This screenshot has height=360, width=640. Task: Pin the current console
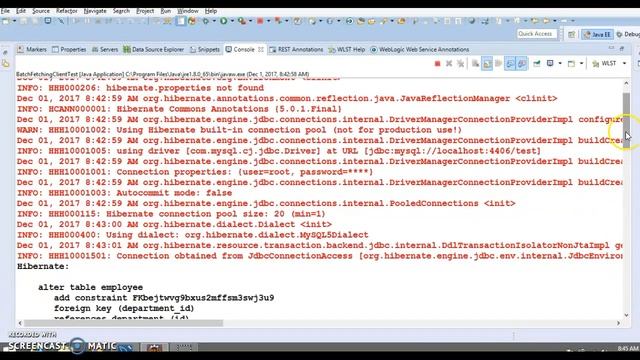coord(537,64)
